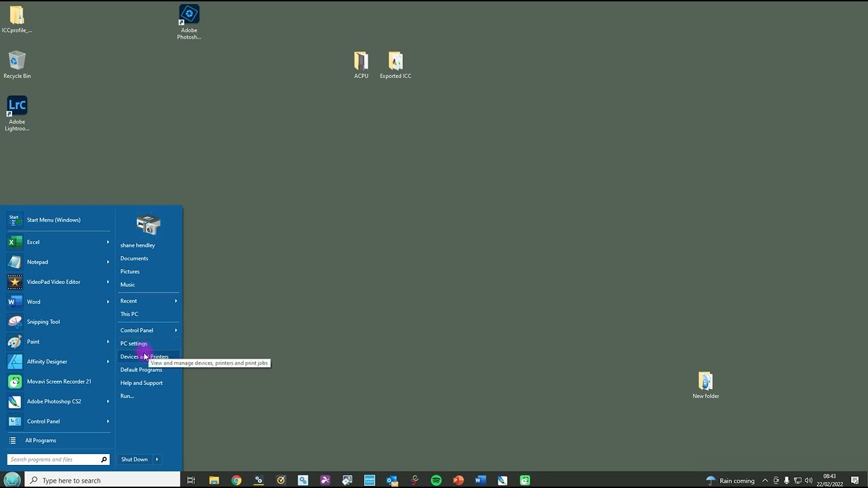868x488 pixels.
Task: Open the notification center icon
Action: 855,481
